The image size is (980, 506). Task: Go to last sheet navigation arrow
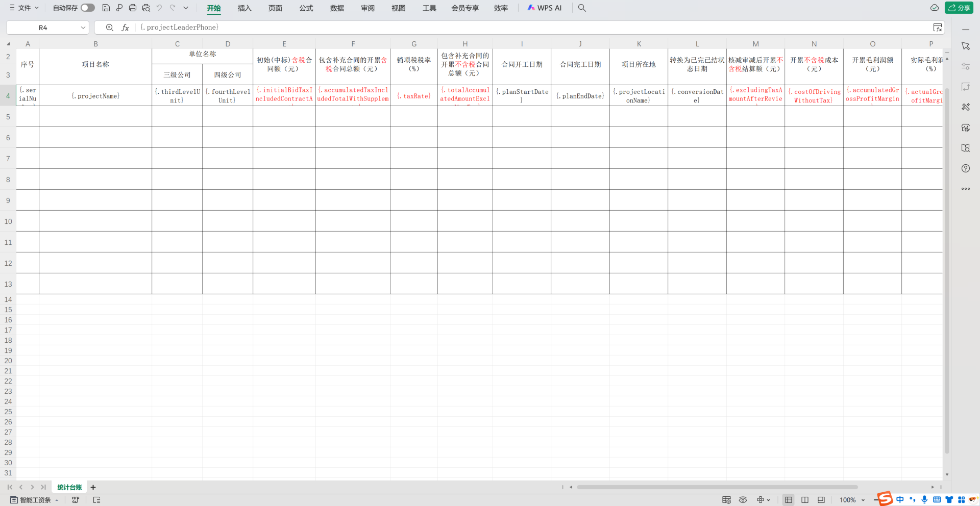tap(43, 487)
